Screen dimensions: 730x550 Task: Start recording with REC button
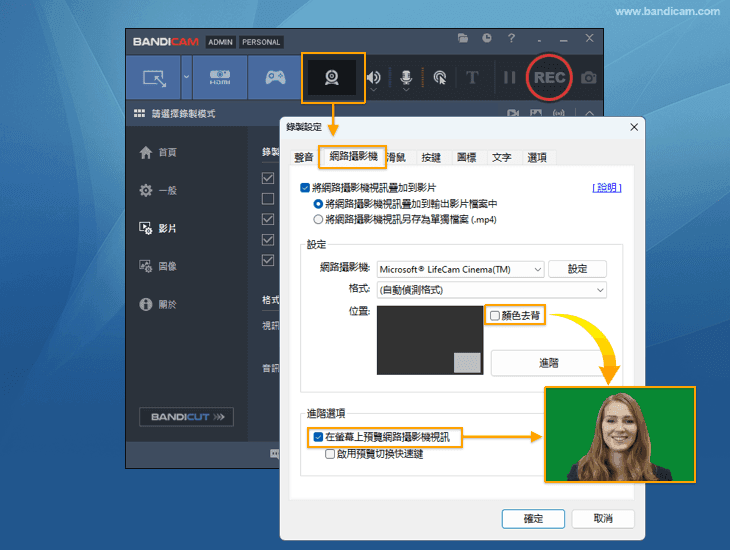(549, 77)
